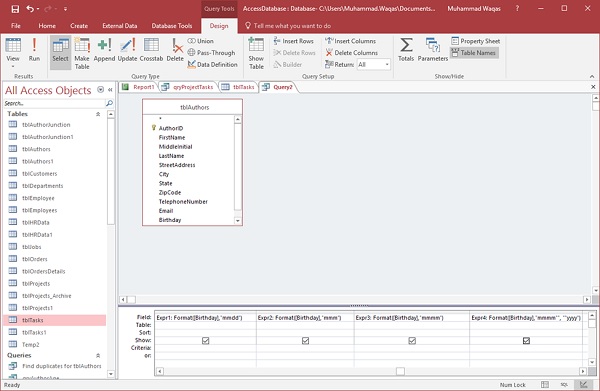This screenshot has height=391, width=600.
Task: Switch to the Home ribbon tab
Action: click(x=47, y=26)
